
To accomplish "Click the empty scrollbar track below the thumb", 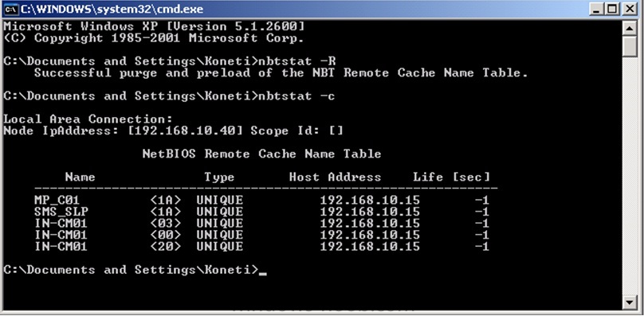I will tap(629, 177).
